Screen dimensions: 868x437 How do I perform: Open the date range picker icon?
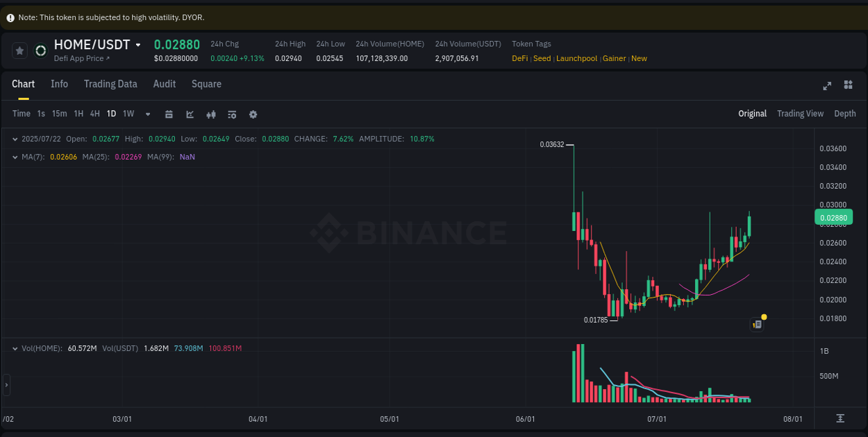[x=169, y=114]
